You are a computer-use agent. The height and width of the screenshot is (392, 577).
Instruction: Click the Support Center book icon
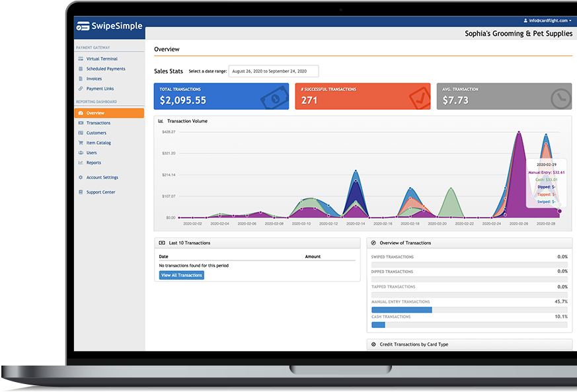pos(81,192)
